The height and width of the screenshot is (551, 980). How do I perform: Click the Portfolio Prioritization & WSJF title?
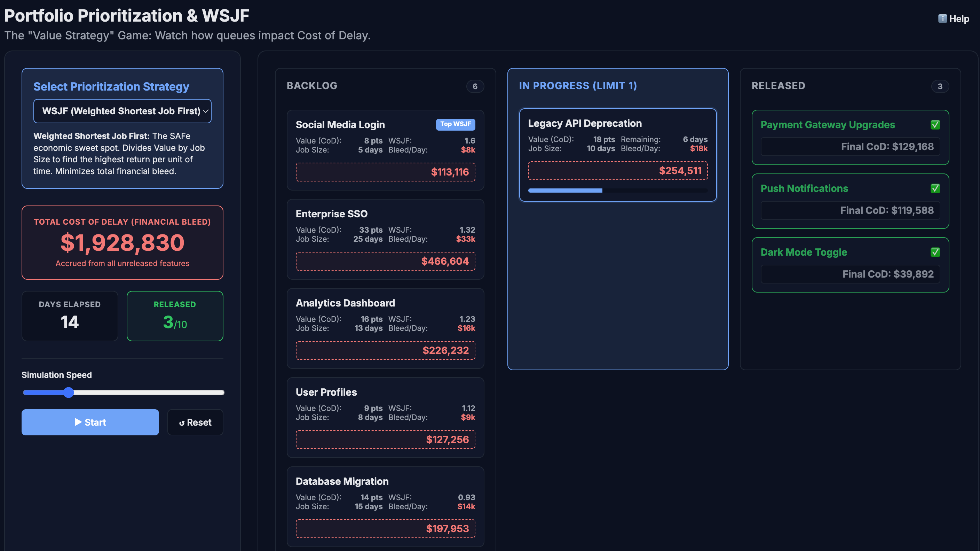pos(127,16)
